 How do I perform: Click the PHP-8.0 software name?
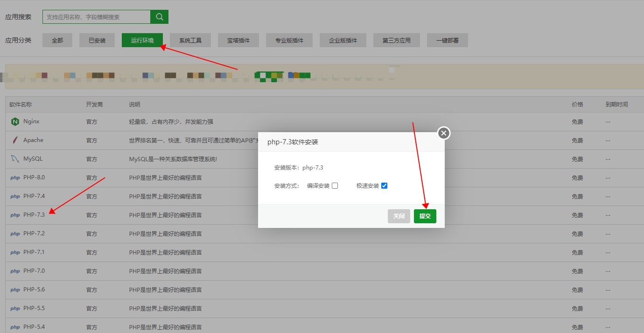34,177
